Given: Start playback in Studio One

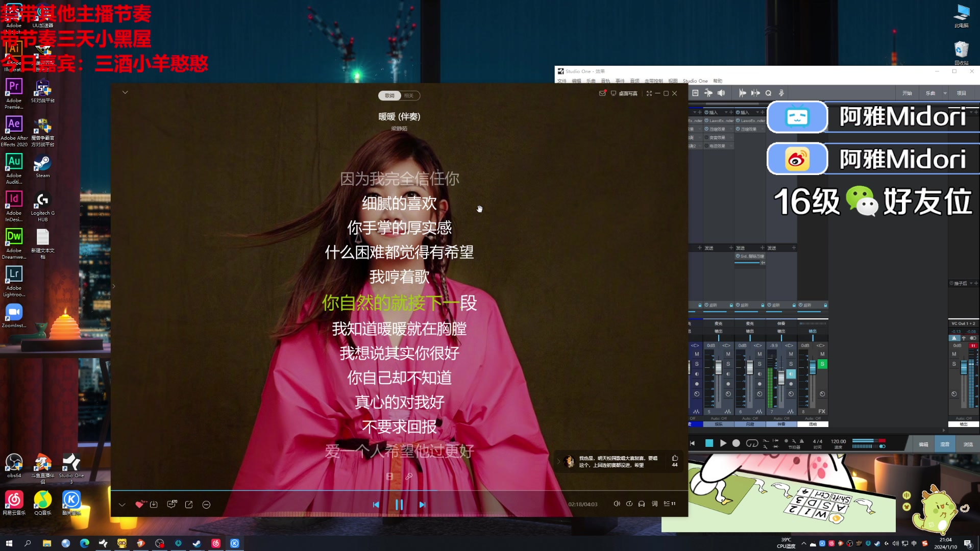Looking at the screenshot, I should [723, 443].
